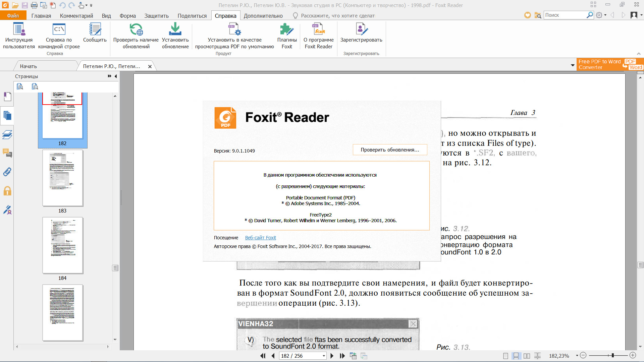Switch to the Вид tab
This screenshot has height=362, width=644.
[106, 16]
